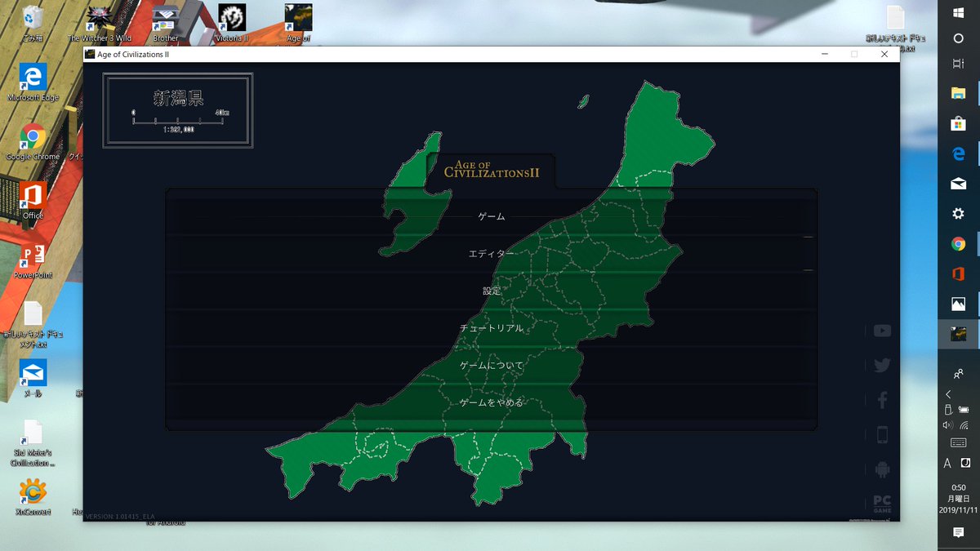Open Settings gear from the taskbar
The image size is (980, 551).
[x=959, y=213]
